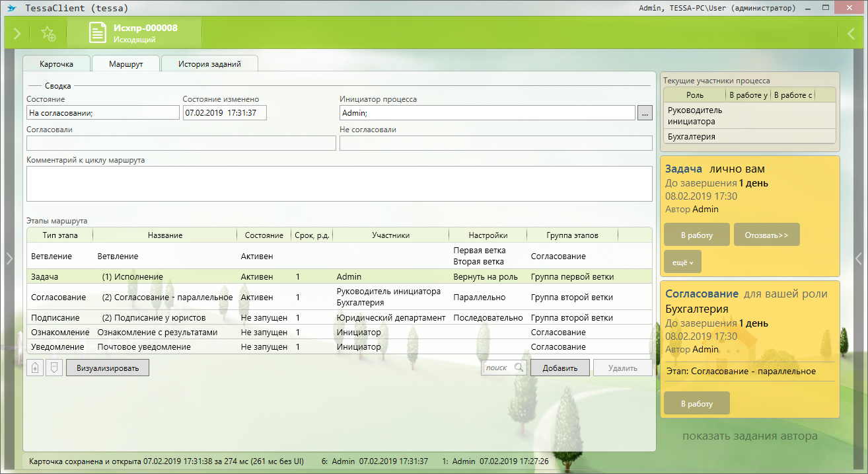Select (2) Согласование - параллельное stage row
The width and height of the screenshot is (868, 474).
340,297
